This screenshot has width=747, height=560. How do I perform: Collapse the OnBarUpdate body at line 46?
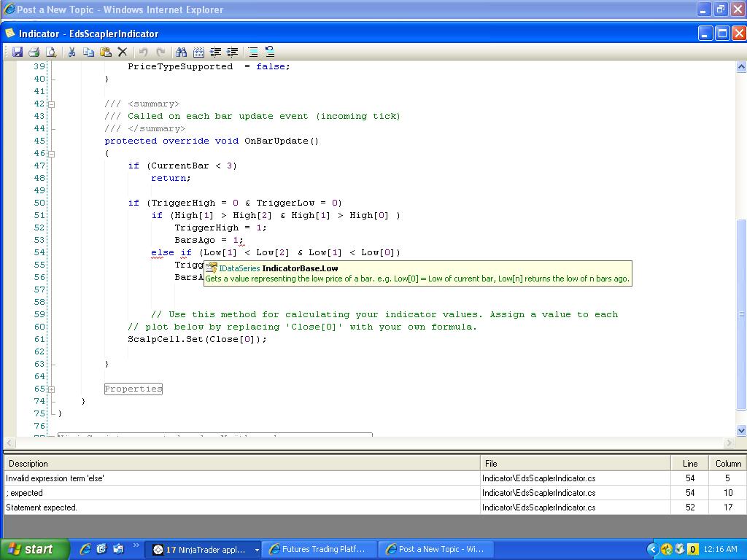(x=51, y=154)
